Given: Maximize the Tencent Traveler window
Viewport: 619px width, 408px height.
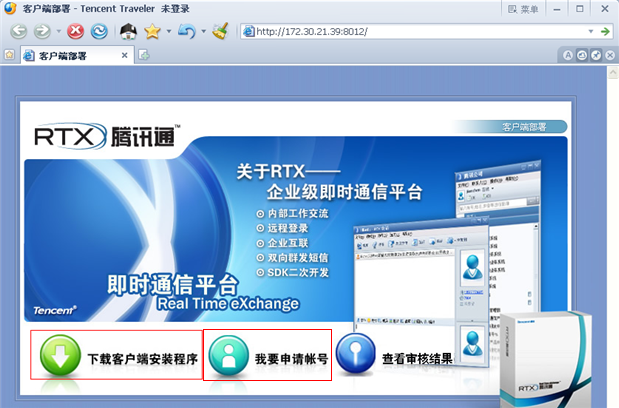Looking at the screenshot, I should 580,9.
